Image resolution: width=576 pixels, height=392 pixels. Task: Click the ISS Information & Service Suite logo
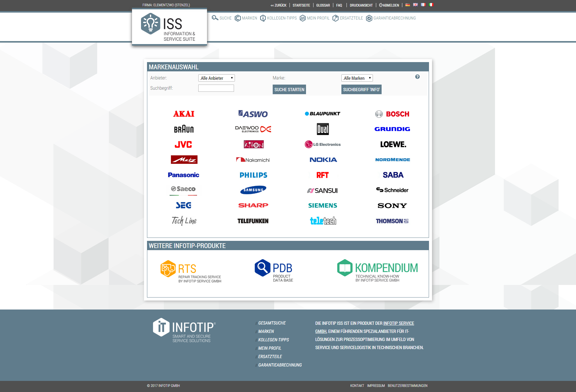[x=169, y=26]
